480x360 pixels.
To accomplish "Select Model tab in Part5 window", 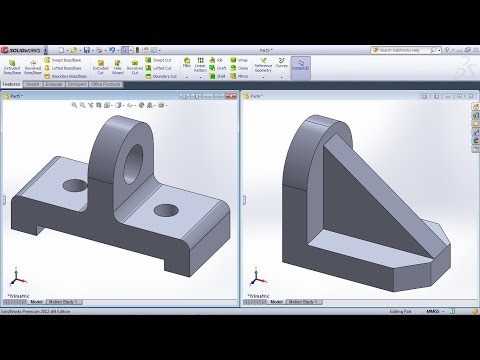I will 37,302.
